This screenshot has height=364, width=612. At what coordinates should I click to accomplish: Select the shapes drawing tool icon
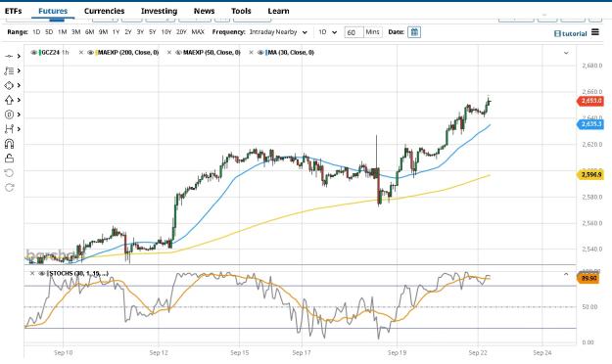pyautogui.click(x=9, y=85)
